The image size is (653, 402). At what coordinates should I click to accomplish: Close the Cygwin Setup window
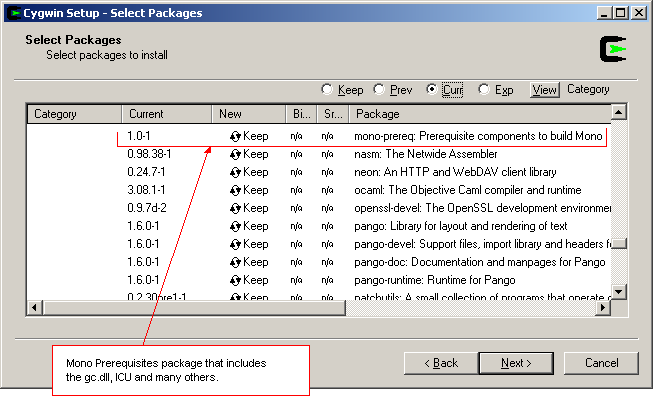pyautogui.click(x=639, y=13)
